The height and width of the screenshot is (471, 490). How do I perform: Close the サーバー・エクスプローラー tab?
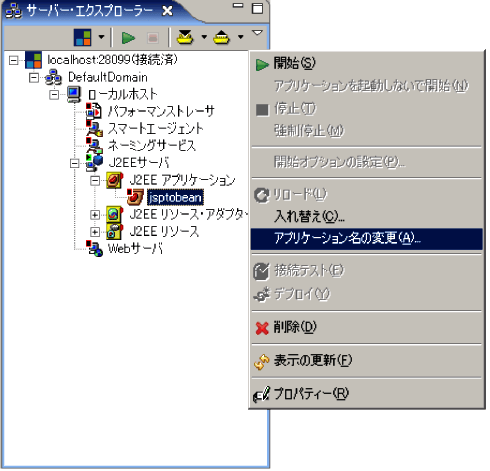tap(167, 11)
